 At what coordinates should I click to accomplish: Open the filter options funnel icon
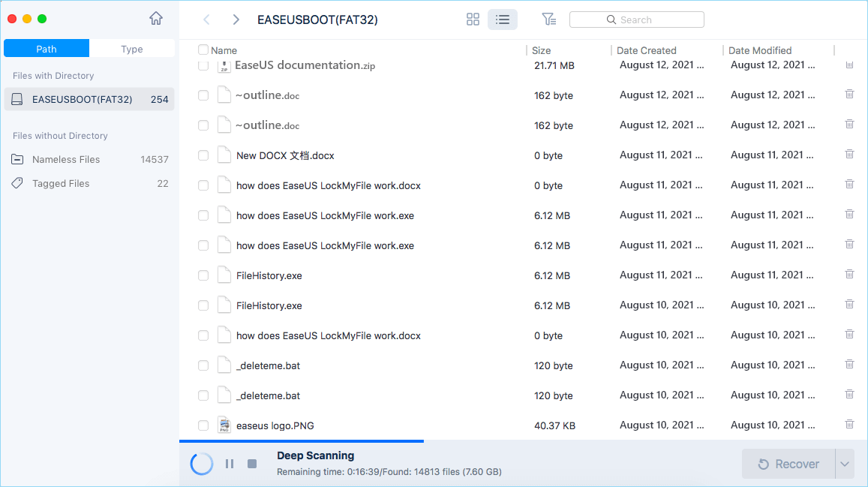549,20
